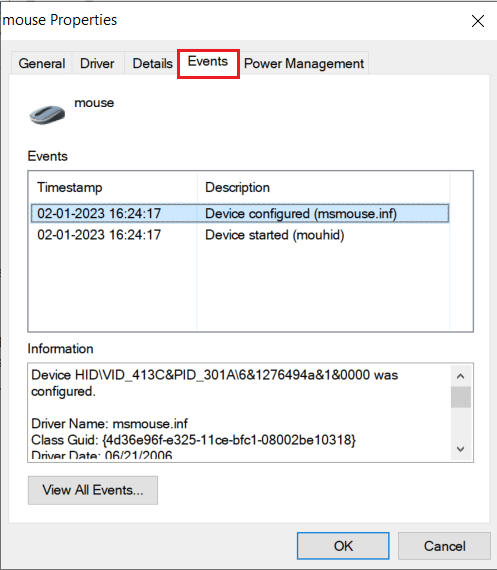Image resolution: width=497 pixels, height=570 pixels.
Task: Click the Class Guid line in Information
Action: (x=193, y=440)
